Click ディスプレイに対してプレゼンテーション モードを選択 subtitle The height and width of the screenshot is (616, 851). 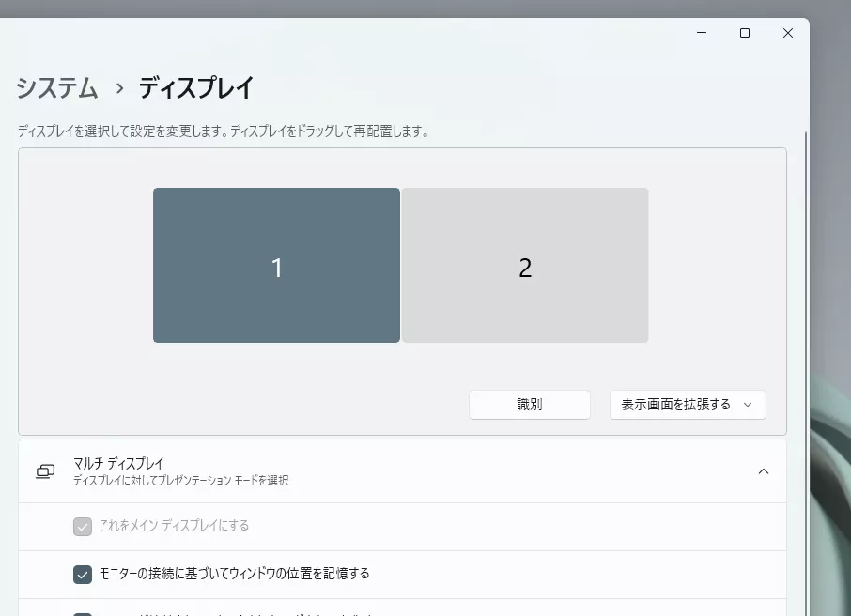(x=180, y=481)
